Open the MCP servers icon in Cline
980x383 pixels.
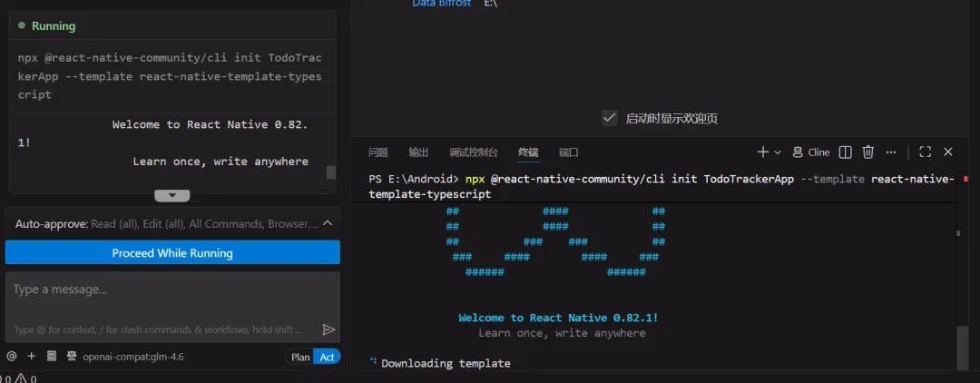click(x=52, y=357)
